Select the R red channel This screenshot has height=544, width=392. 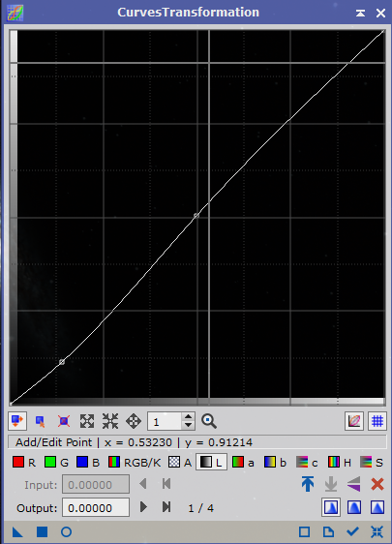click(x=23, y=463)
